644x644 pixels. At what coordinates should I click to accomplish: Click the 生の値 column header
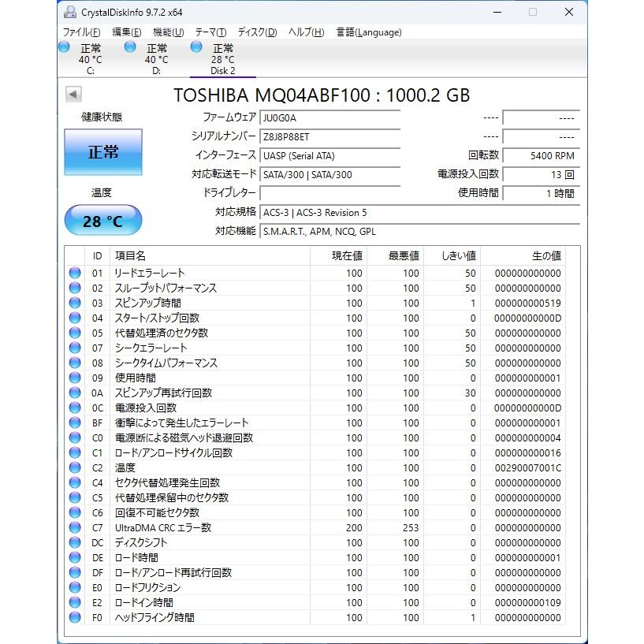click(x=523, y=256)
